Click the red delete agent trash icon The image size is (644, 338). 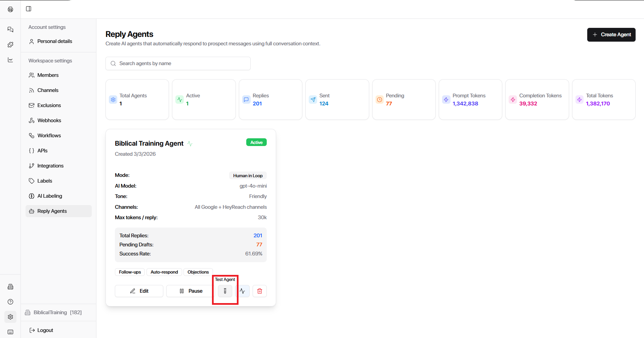259,291
